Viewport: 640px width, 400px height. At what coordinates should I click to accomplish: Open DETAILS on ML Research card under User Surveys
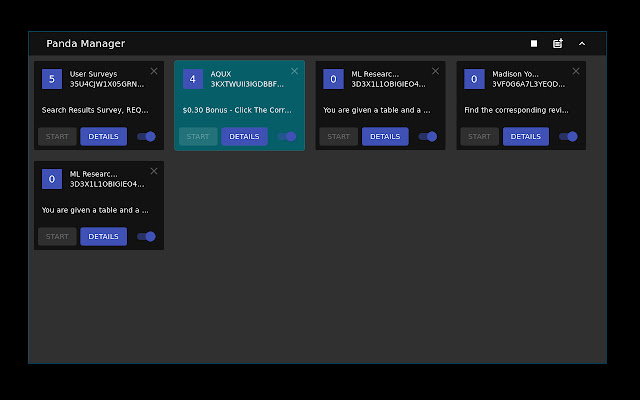(104, 236)
